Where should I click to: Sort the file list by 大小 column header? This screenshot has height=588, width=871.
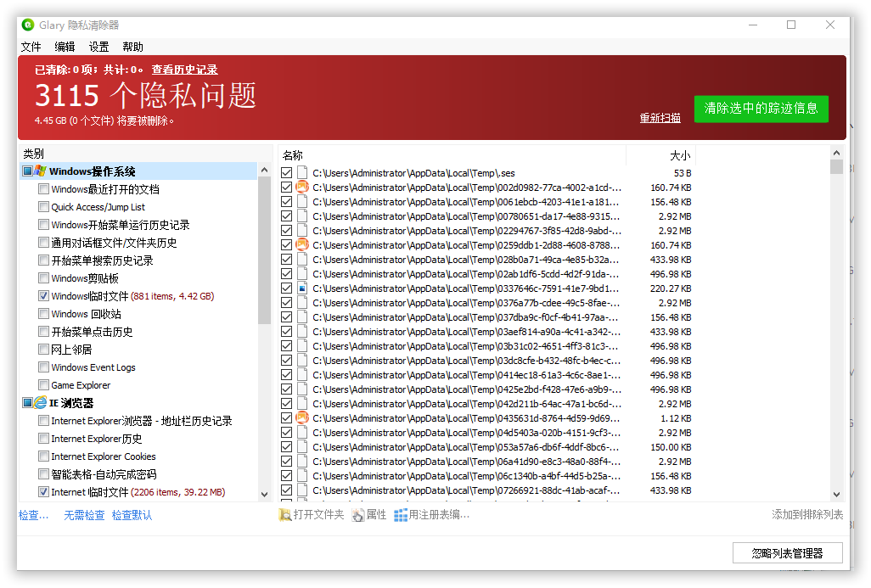(x=679, y=155)
